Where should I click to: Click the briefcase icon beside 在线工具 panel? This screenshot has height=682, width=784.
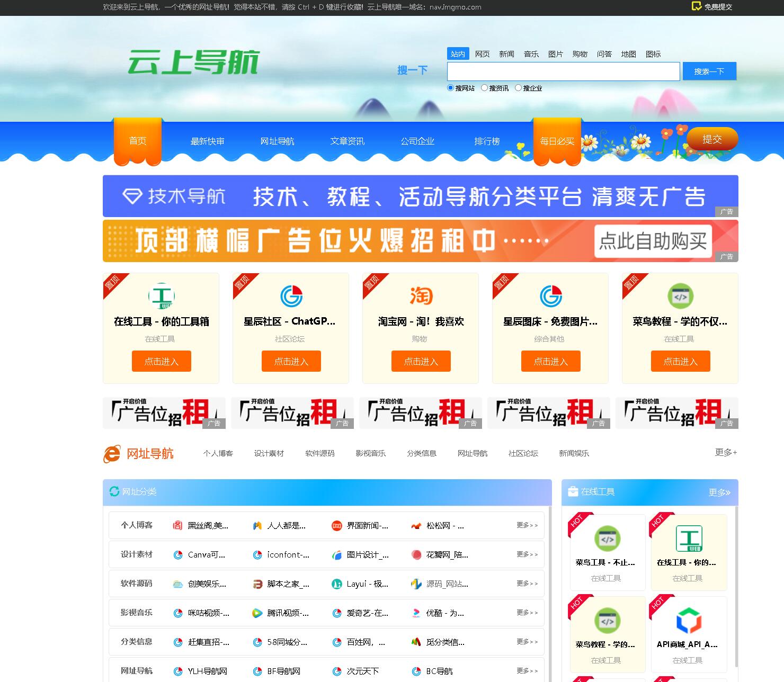[573, 491]
